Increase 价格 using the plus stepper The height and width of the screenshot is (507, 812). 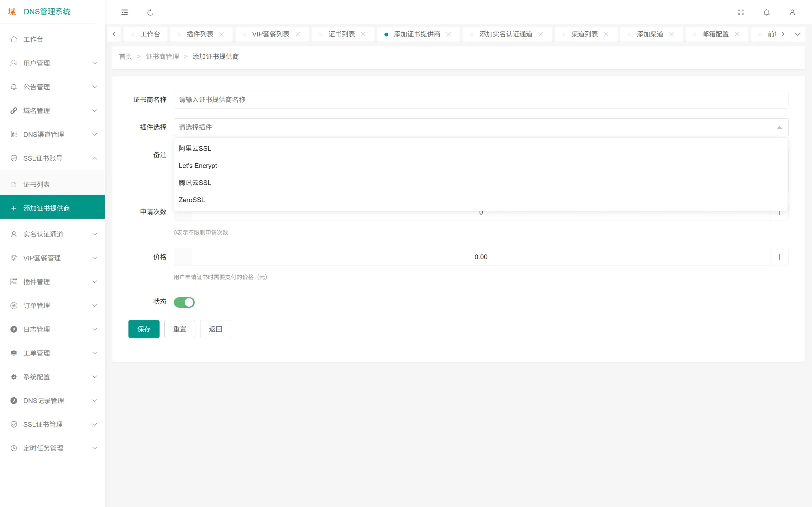coord(779,257)
